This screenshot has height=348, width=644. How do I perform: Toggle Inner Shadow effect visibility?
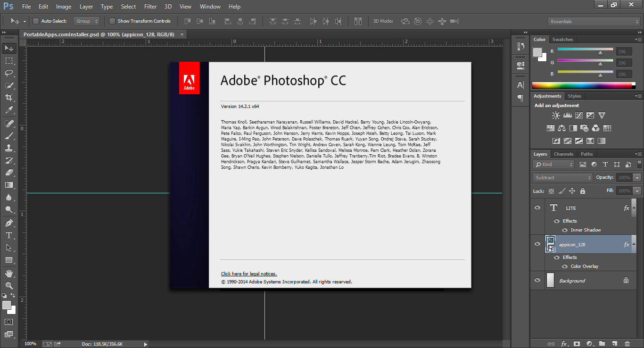tap(565, 230)
